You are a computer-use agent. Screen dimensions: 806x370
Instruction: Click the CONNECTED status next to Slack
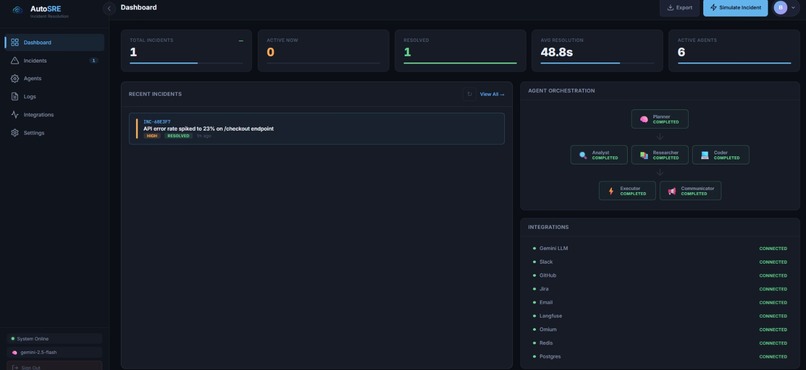click(773, 262)
